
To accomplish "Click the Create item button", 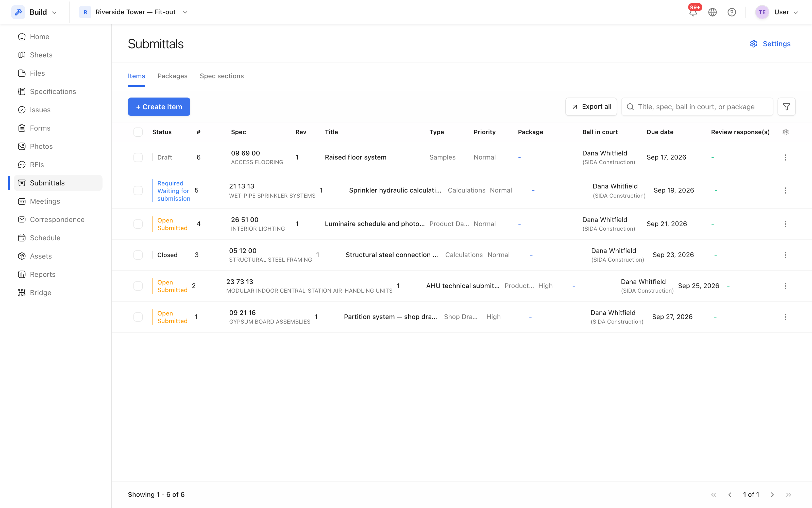I will click(x=159, y=107).
